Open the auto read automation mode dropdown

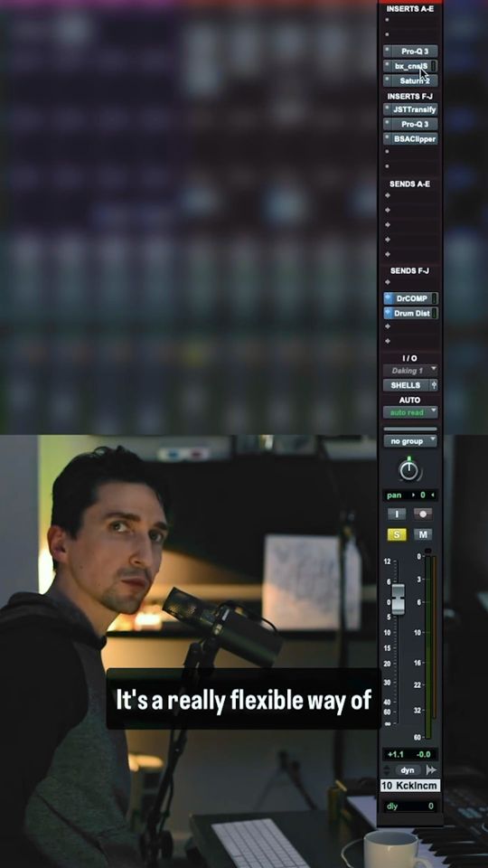(x=410, y=412)
